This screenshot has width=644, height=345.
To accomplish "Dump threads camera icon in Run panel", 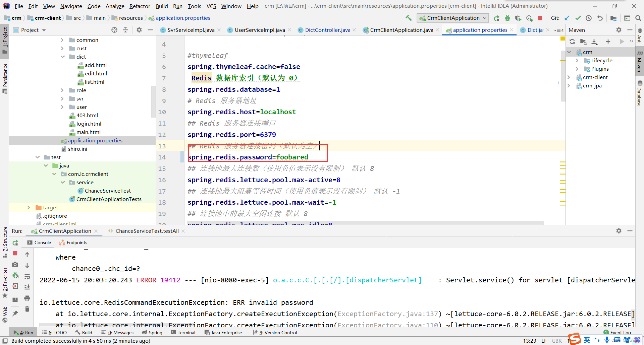I will (x=15, y=265).
